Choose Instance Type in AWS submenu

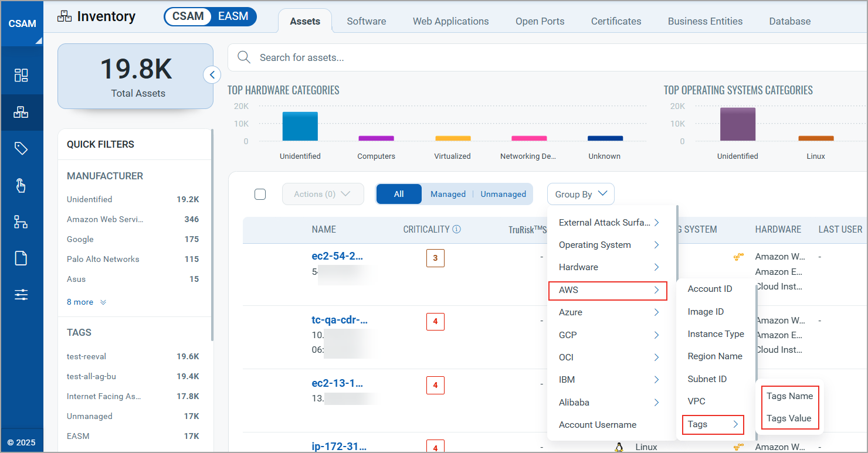pyautogui.click(x=716, y=334)
